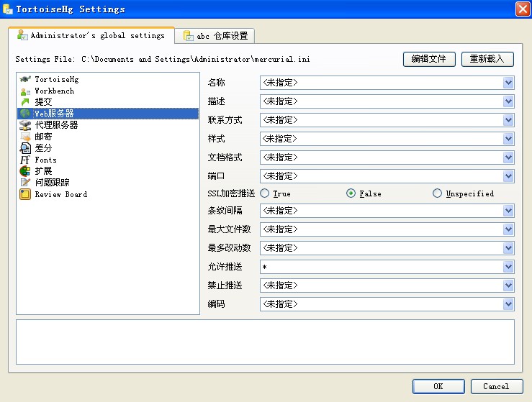Screen dimensions: 532x402
Task: Open the 编码 dropdown arrow
Action: 508,304
